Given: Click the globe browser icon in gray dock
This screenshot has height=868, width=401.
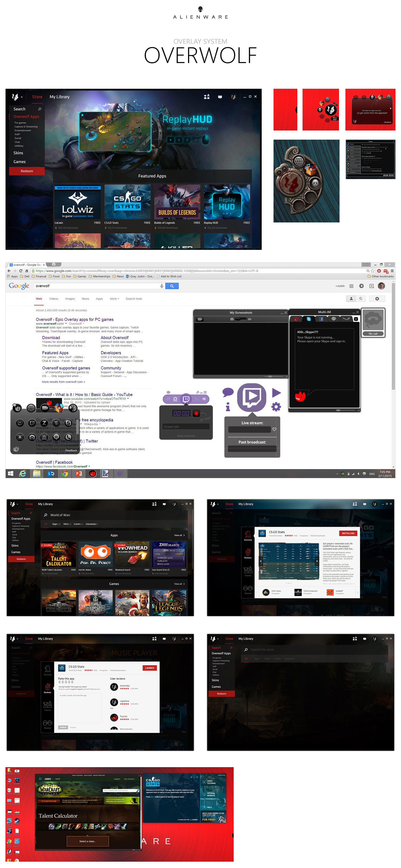Looking at the screenshot, I should pos(31,408).
